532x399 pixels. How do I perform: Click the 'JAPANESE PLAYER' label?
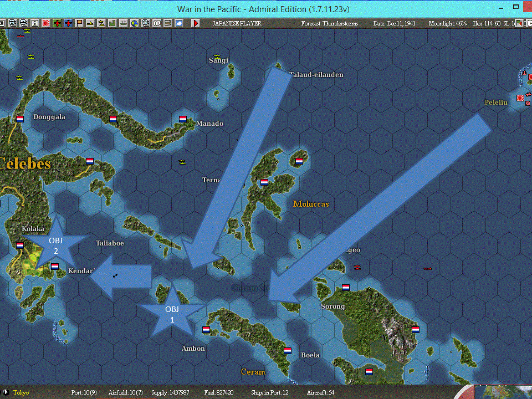click(237, 23)
